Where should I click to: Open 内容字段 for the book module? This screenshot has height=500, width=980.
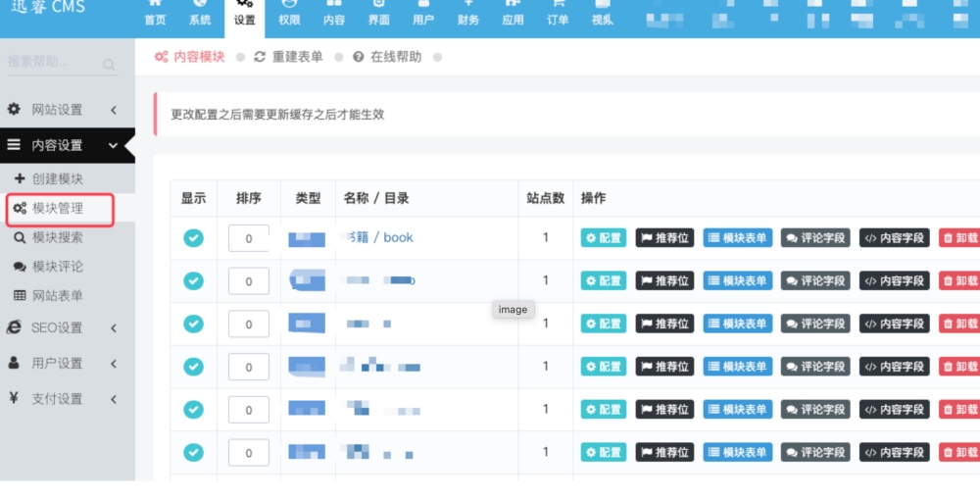pyautogui.click(x=895, y=238)
